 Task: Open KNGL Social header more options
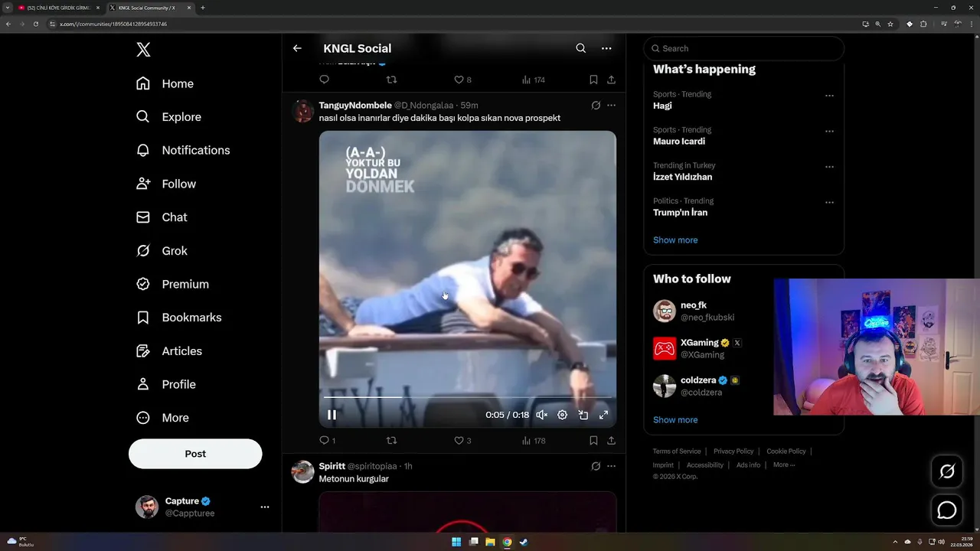(606, 48)
